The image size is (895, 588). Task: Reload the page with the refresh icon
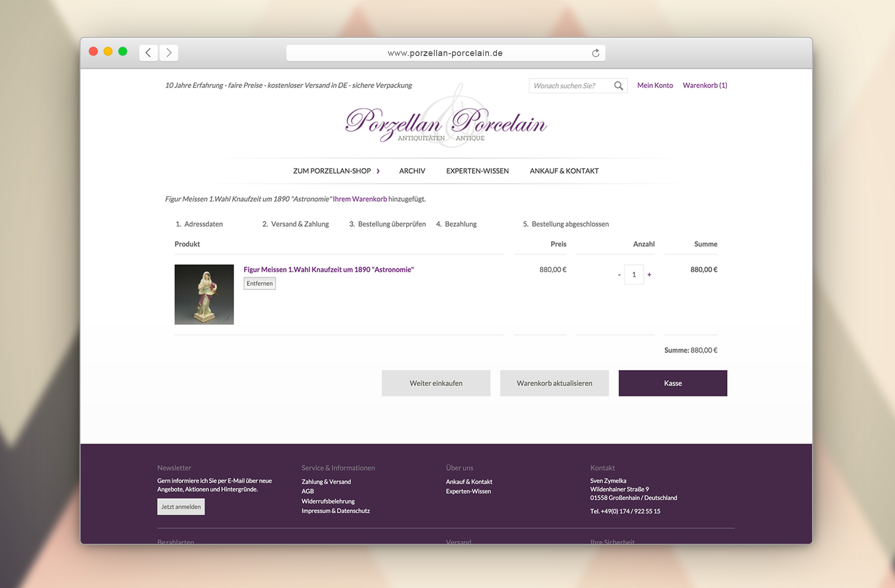pyautogui.click(x=595, y=53)
